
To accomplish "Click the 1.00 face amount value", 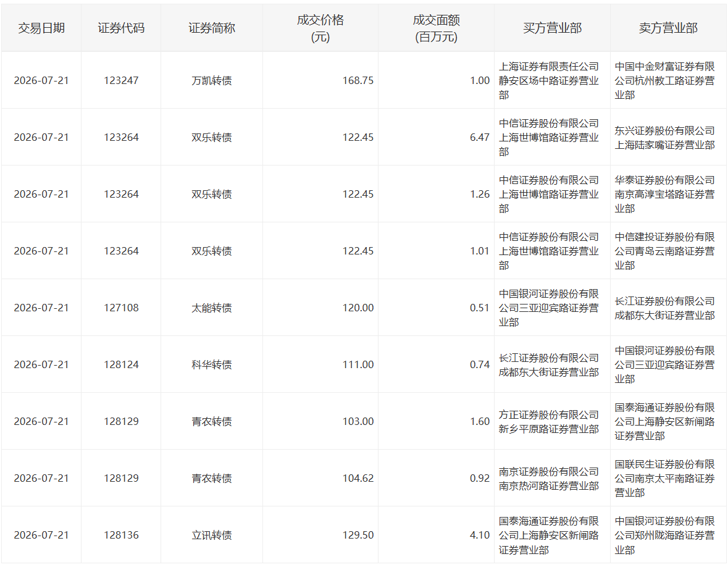I will point(480,80).
